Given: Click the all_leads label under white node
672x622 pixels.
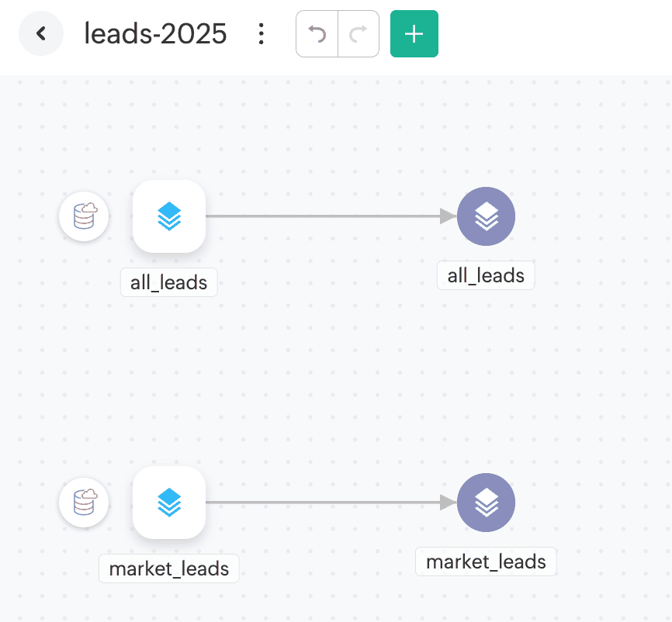Looking at the screenshot, I should pyautogui.click(x=169, y=283).
